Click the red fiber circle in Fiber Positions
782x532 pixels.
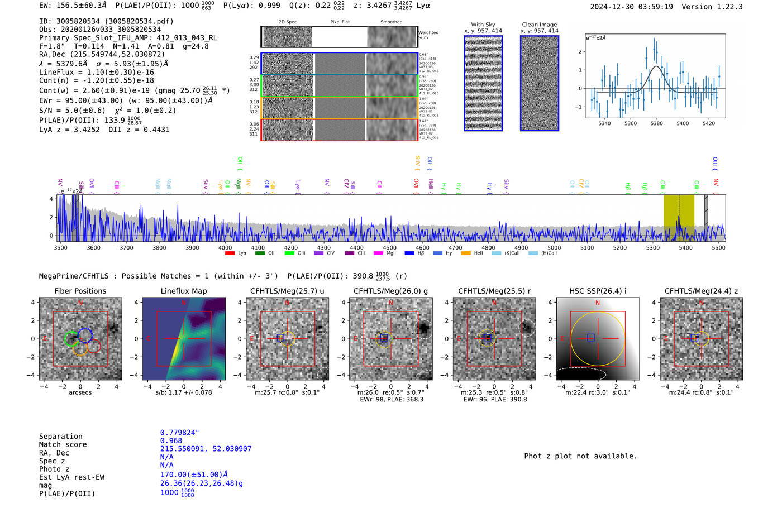(x=93, y=346)
